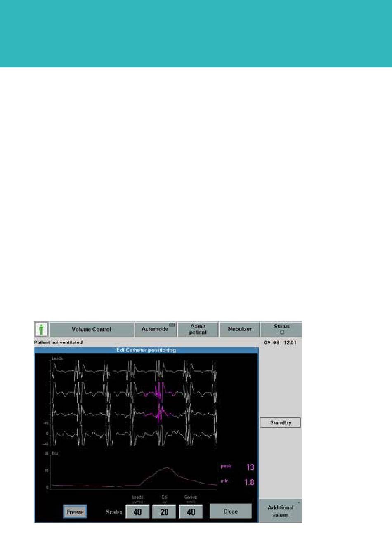
Task: Click the Edi Catheter positioning title bar
Action: click(146, 350)
